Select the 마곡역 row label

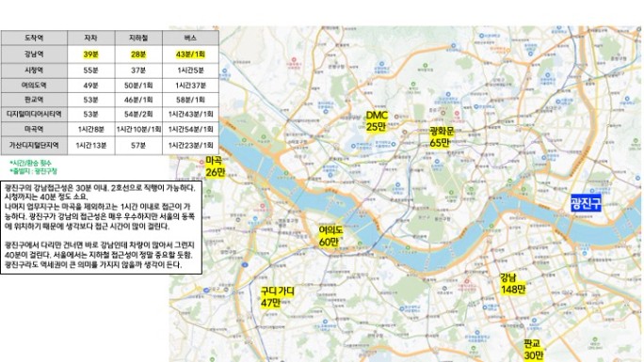coord(34,129)
